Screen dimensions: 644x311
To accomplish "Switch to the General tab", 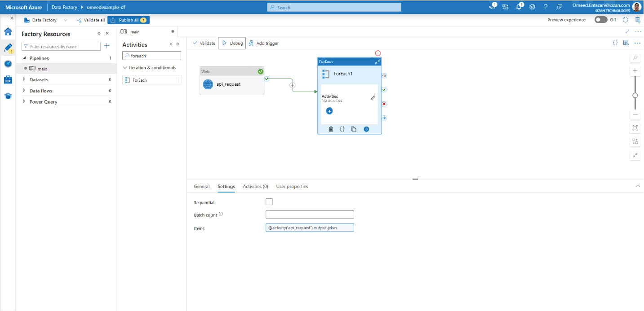I will pyautogui.click(x=202, y=187).
